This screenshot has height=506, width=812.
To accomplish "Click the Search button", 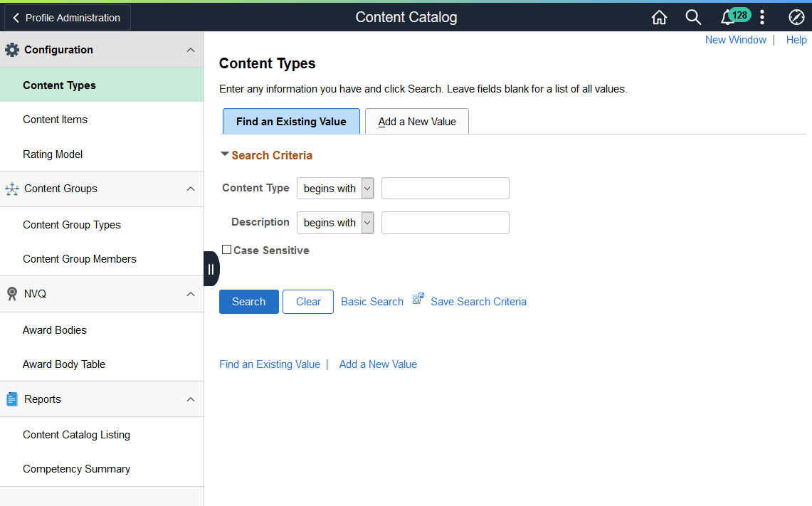I will pos(248,301).
